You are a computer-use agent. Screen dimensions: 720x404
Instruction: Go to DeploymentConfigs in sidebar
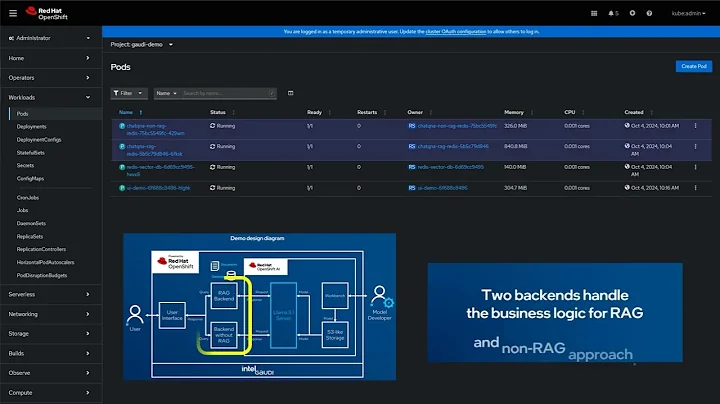tap(39, 140)
